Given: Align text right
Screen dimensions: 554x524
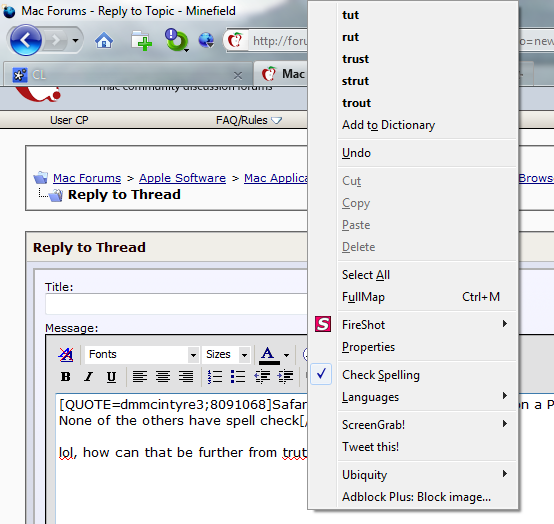Looking at the screenshot, I should [x=186, y=377].
